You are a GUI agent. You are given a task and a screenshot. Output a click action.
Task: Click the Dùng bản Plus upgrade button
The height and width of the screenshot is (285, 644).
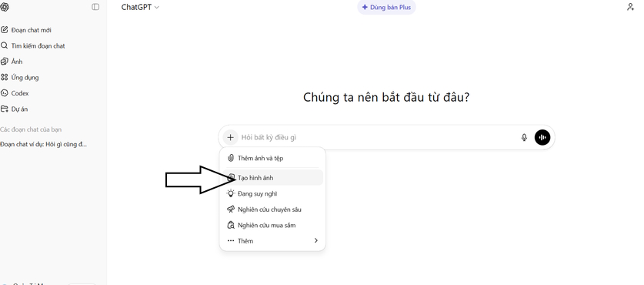click(386, 7)
